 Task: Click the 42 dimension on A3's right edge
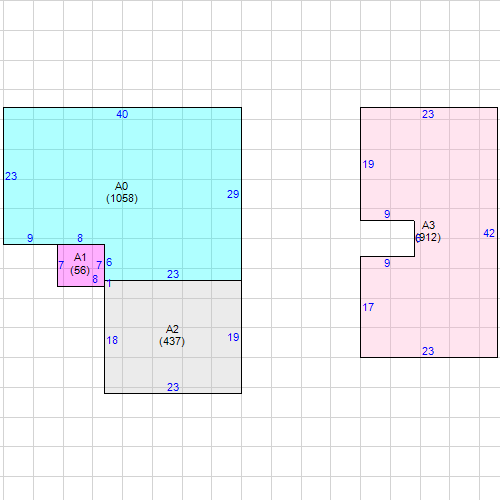pyautogui.click(x=489, y=233)
